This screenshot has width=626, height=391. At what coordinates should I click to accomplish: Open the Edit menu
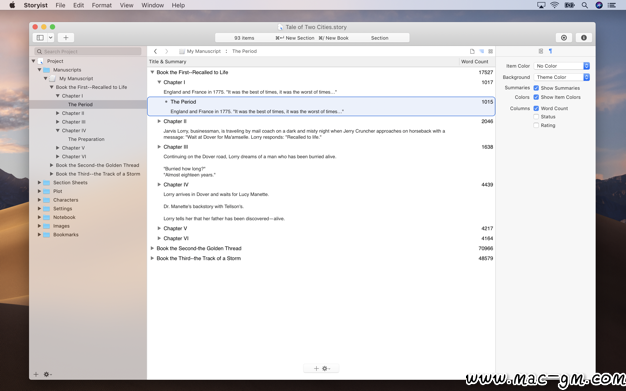coord(78,5)
